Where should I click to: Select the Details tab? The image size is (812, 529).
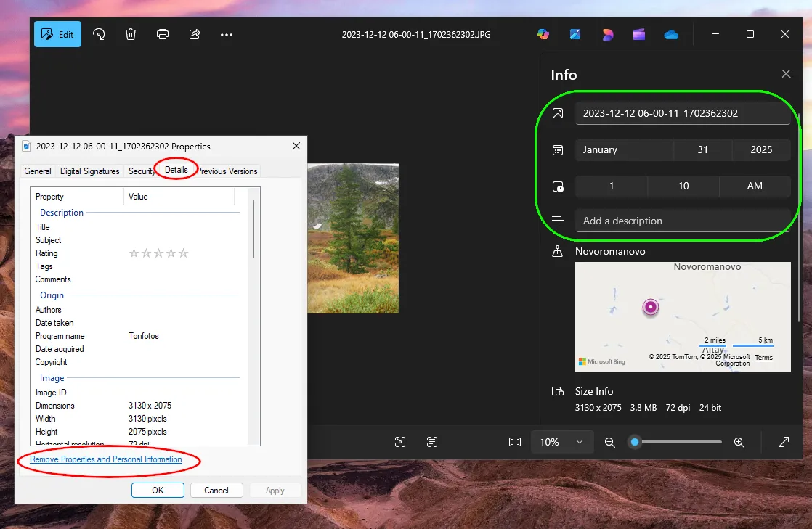tap(176, 170)
